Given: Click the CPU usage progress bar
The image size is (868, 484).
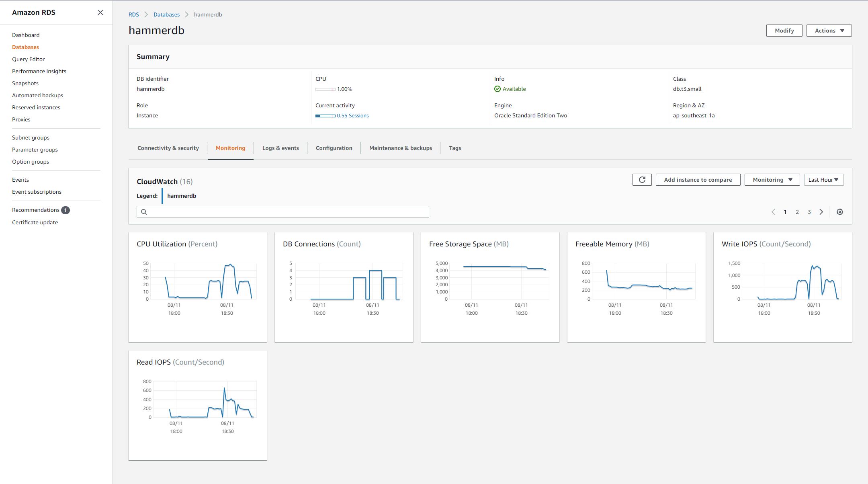Looking at the screenshot, I should click(325, 89).
